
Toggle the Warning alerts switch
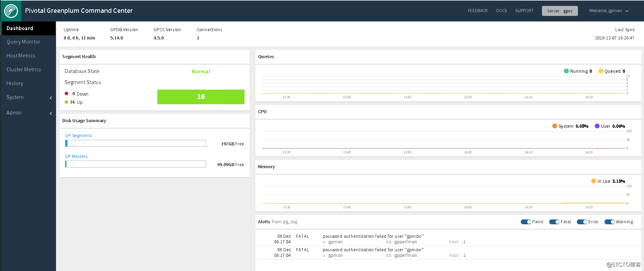[x=609, y=222]
